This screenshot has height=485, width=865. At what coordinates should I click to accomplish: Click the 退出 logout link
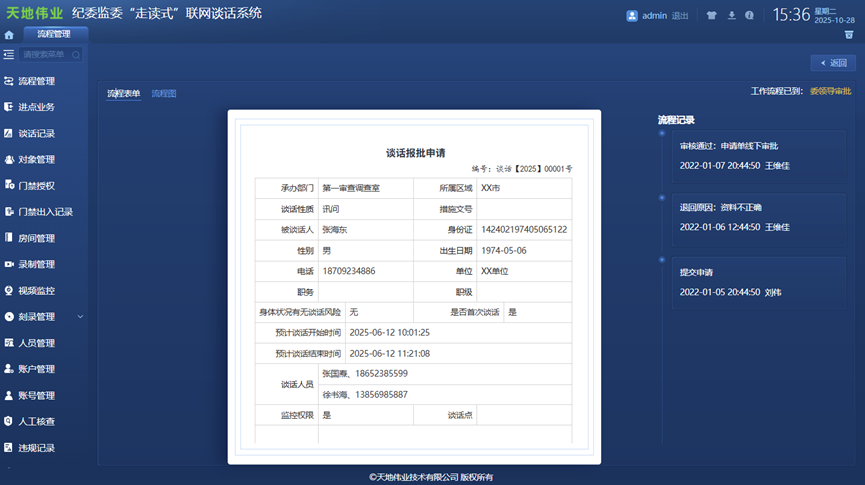point(680,16)
